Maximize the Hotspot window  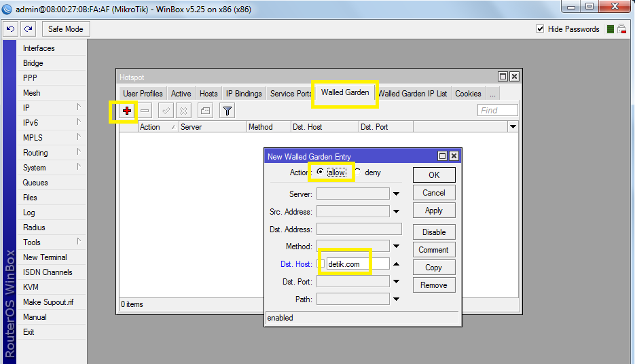[x=503, y=77]
